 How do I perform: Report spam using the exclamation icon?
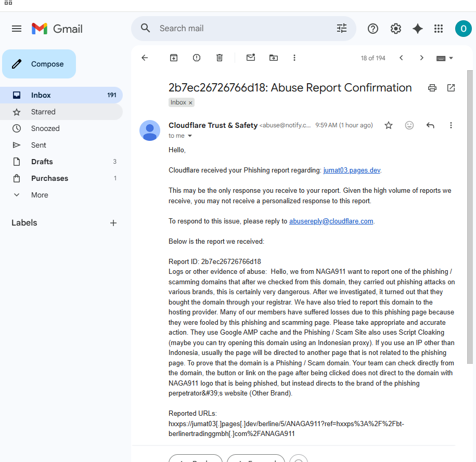(x=197, y=58)
